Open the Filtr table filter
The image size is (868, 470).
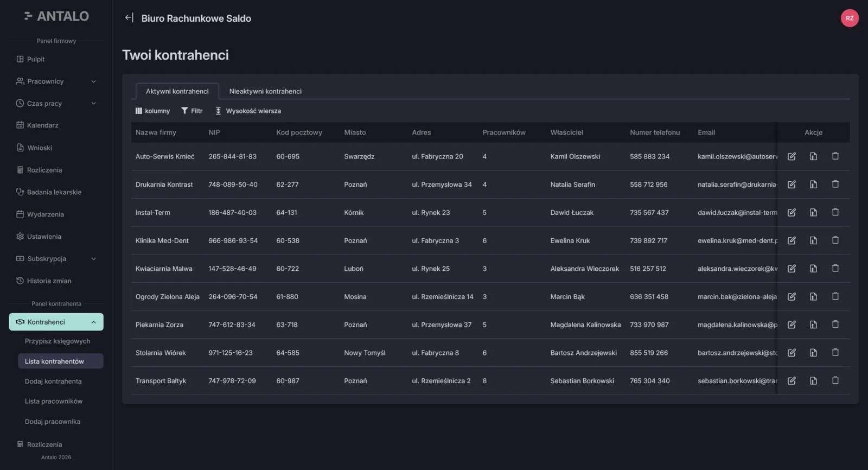(x=192, y=111)
